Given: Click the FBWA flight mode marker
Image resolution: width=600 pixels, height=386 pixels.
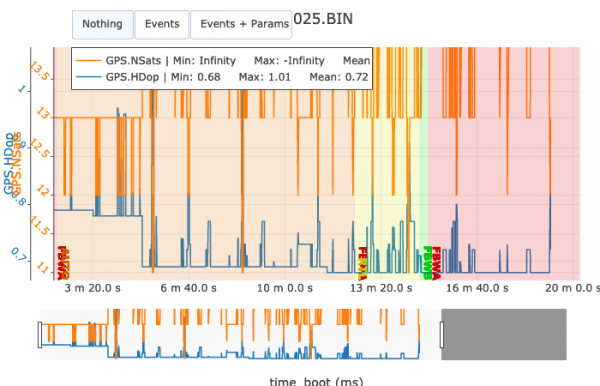Looking at the screenshot, I should tap(437, 263).
